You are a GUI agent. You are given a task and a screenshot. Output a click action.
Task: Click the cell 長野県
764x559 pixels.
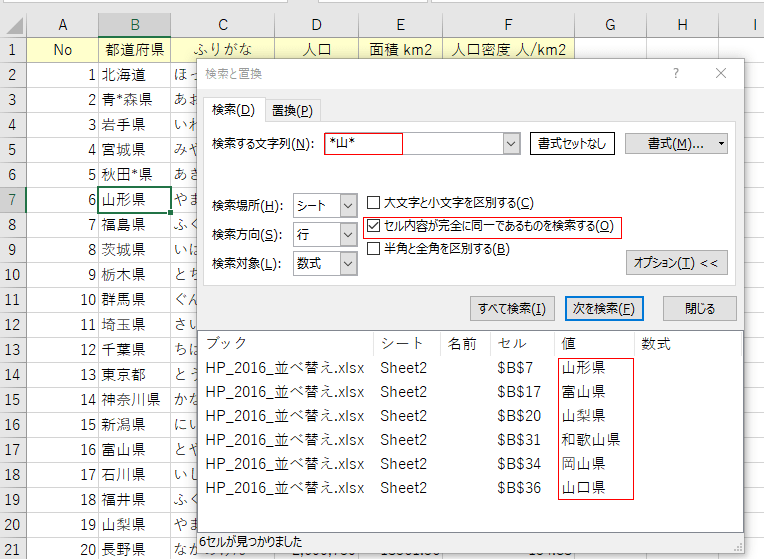coord(135,549)
